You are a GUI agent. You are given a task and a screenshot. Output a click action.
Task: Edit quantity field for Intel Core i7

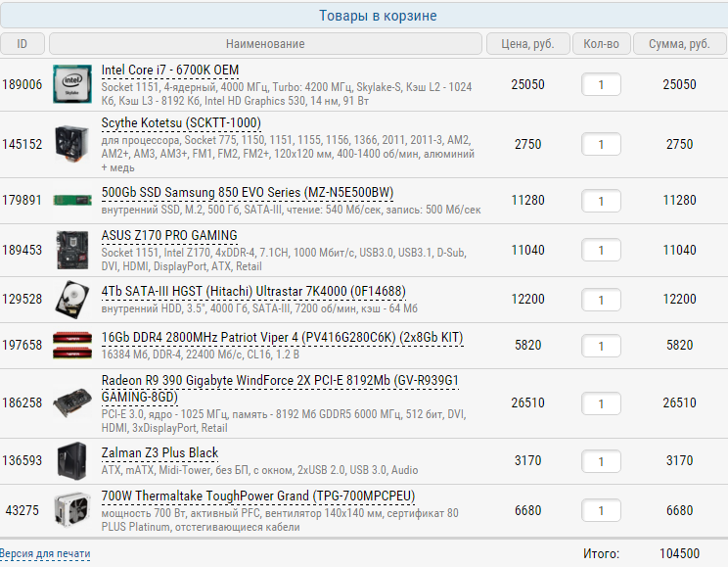[x=601, y=84]
